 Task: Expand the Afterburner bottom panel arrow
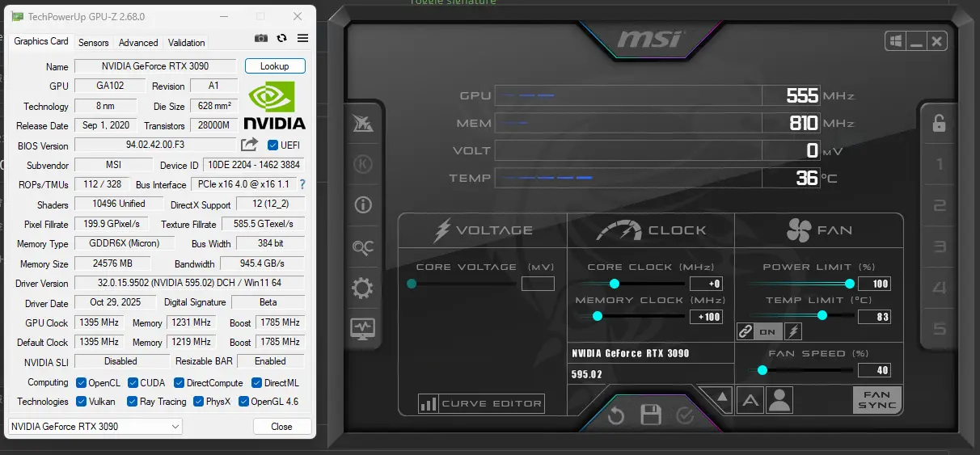722,397
